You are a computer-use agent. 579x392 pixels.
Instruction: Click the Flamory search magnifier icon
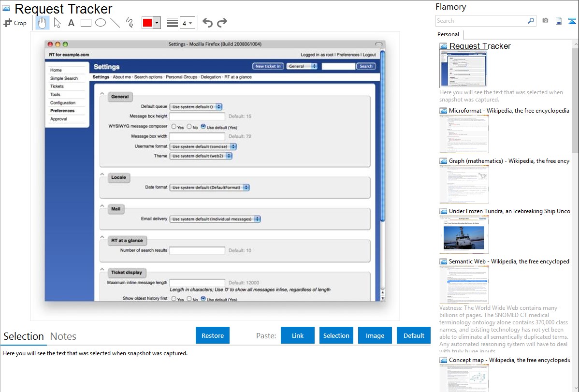(x=531, y=21)
